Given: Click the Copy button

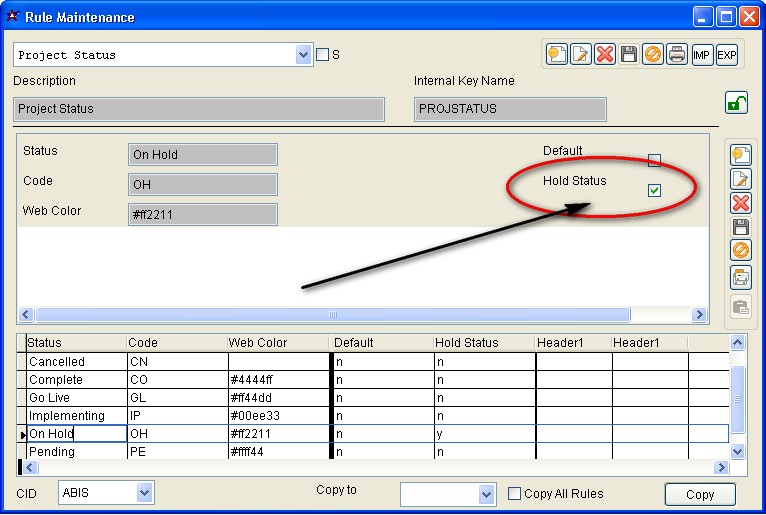Looking at the screenshot, I should pos(700,494).
